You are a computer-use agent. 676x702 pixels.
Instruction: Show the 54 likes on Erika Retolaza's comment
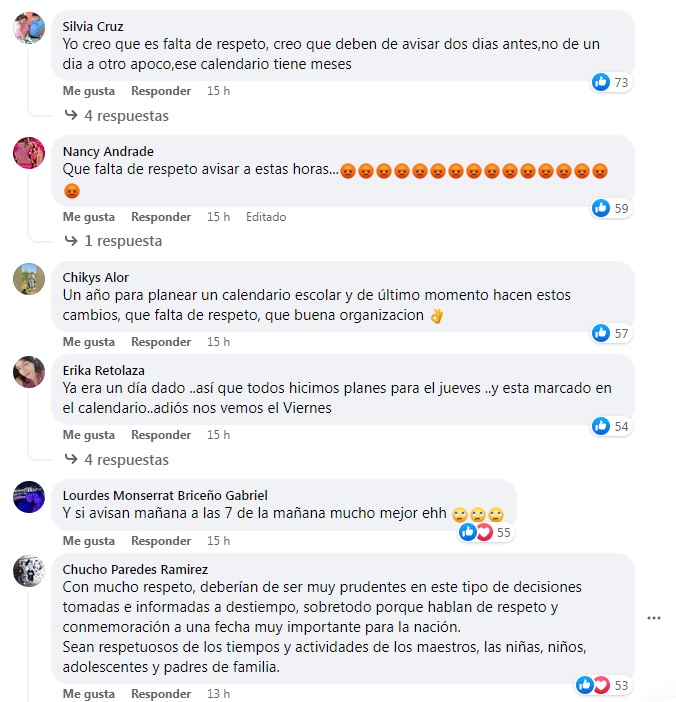point(611,426)
